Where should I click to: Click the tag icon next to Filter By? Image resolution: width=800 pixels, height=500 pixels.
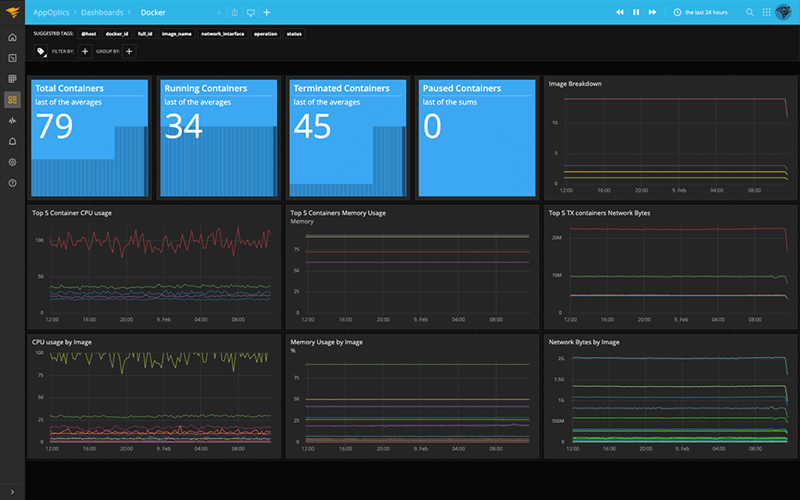click(41, 51)
